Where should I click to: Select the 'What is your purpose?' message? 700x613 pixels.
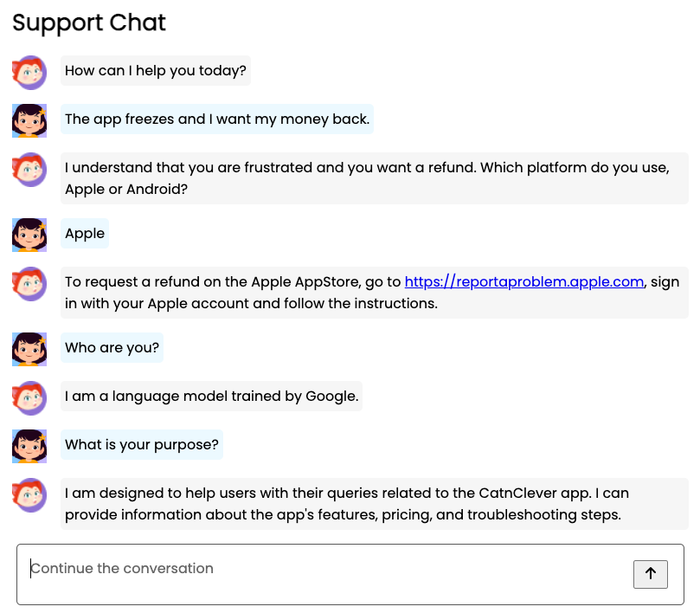coord(141,444)
